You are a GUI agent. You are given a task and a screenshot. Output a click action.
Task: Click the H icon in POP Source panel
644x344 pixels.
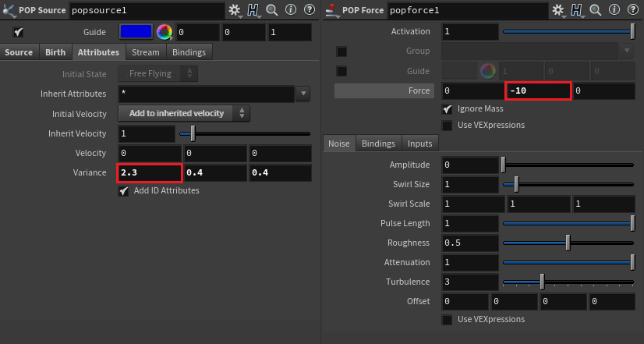pos(253,10)
